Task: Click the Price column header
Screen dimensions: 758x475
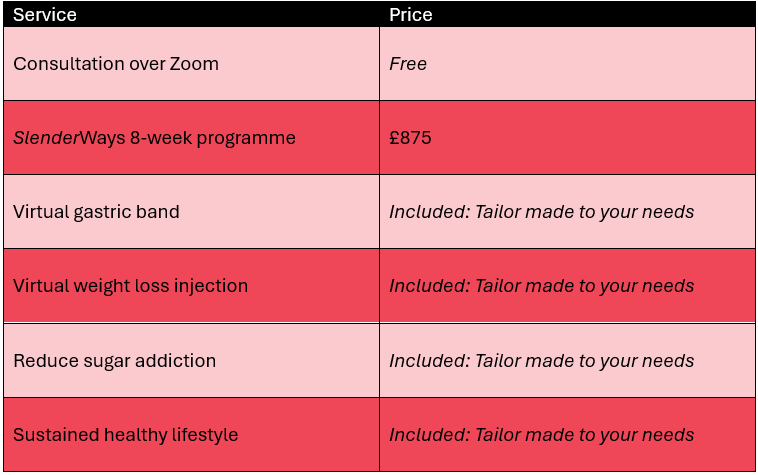Action: point(411,16)
